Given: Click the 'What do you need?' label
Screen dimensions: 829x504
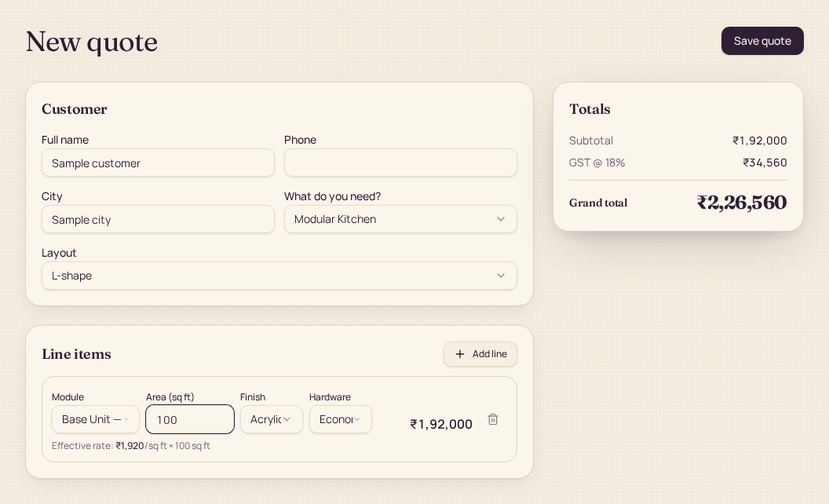Looking at the screenshot, I should (333, 196).
